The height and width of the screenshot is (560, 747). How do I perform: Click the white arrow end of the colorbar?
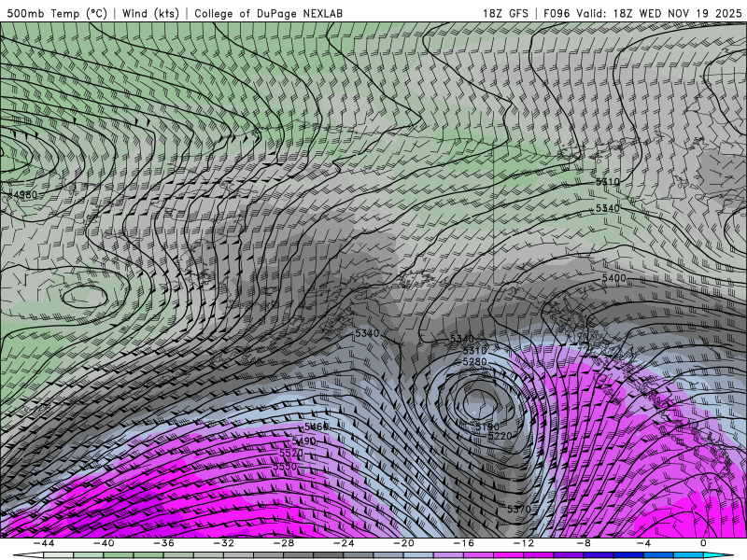pyautogui.click(x=28, y=555)
